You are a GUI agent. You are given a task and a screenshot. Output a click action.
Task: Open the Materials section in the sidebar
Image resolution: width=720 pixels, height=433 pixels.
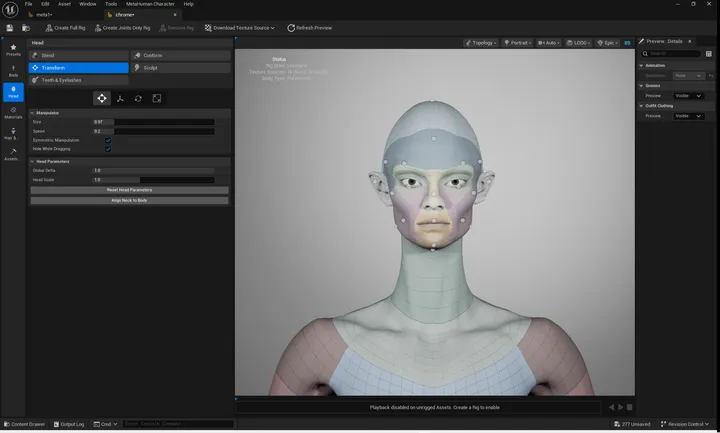click(13, 113)
